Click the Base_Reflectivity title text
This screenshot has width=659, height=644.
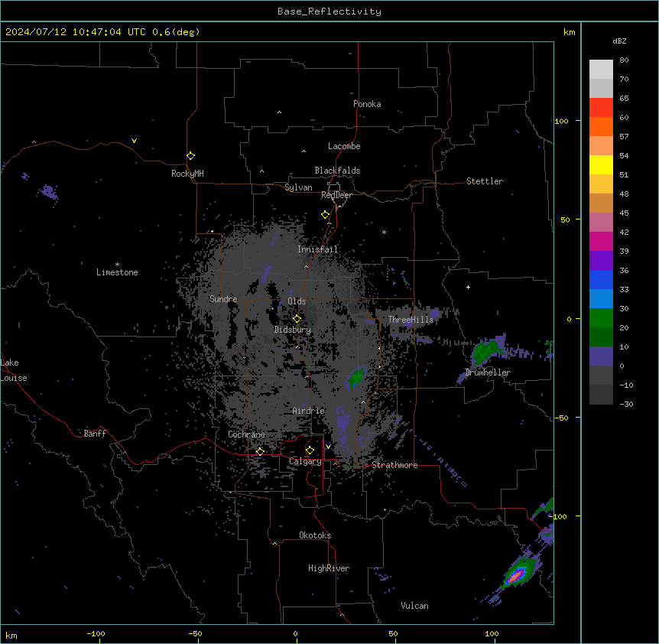click(x=329, y=11)
